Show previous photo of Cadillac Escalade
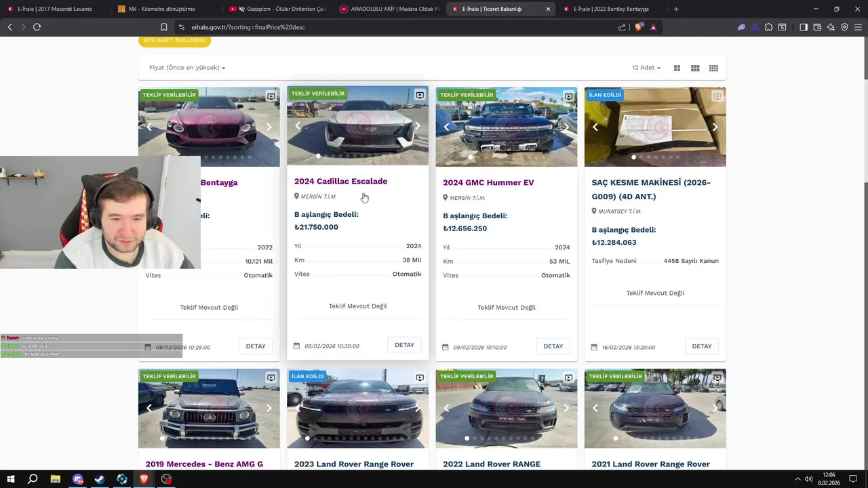This screenshot has width=868, height=488. [x=298, y=125]
